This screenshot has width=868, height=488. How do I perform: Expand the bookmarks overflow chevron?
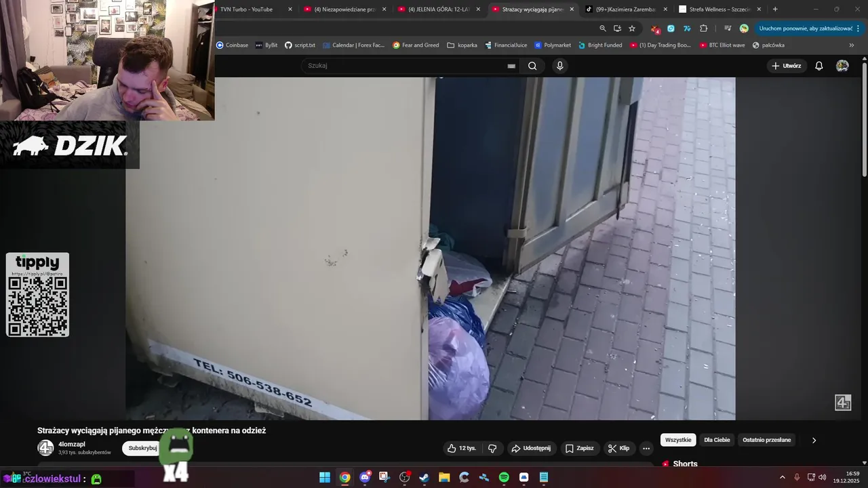[852, 45]
